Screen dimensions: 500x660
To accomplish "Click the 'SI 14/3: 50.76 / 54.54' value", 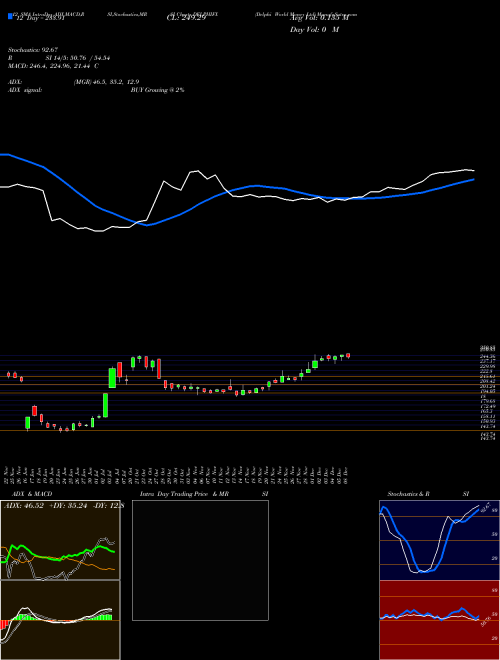I will [78, 58].
